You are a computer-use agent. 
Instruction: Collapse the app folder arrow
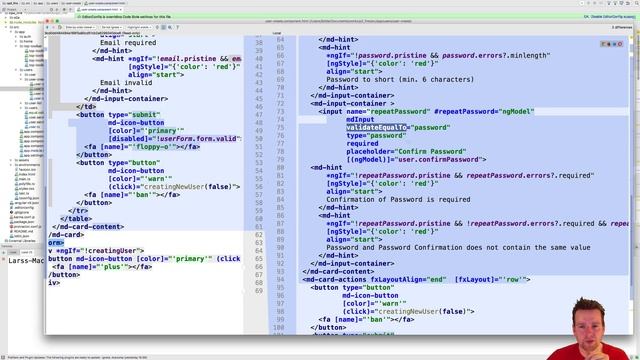(11, 32)
